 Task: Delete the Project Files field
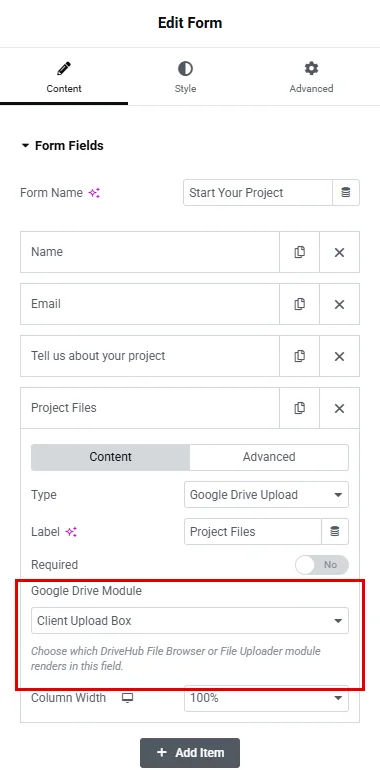[339, 408]
